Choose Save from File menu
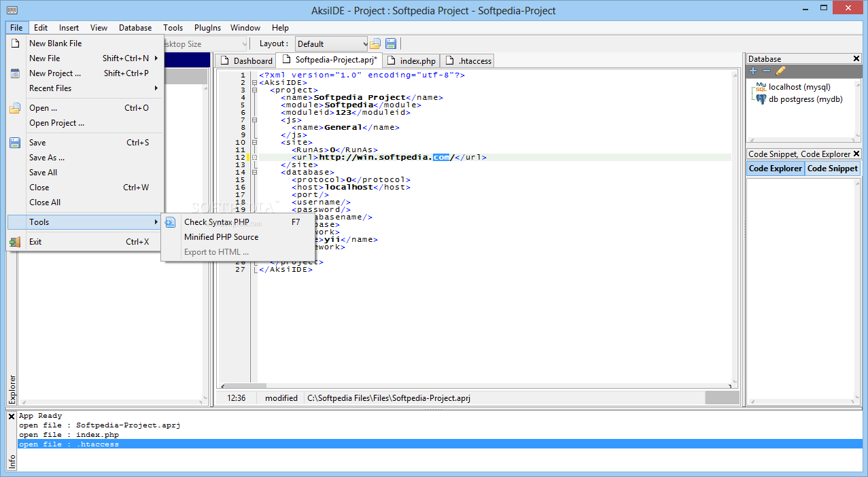The image size is (868, 477). pyautogui.click(x=85, y=143)
